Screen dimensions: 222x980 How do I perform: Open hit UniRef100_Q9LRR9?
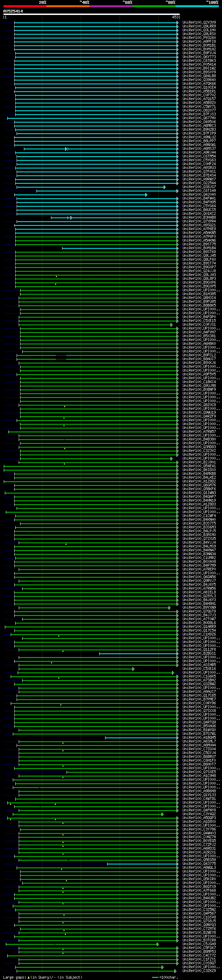click(199, 26)
